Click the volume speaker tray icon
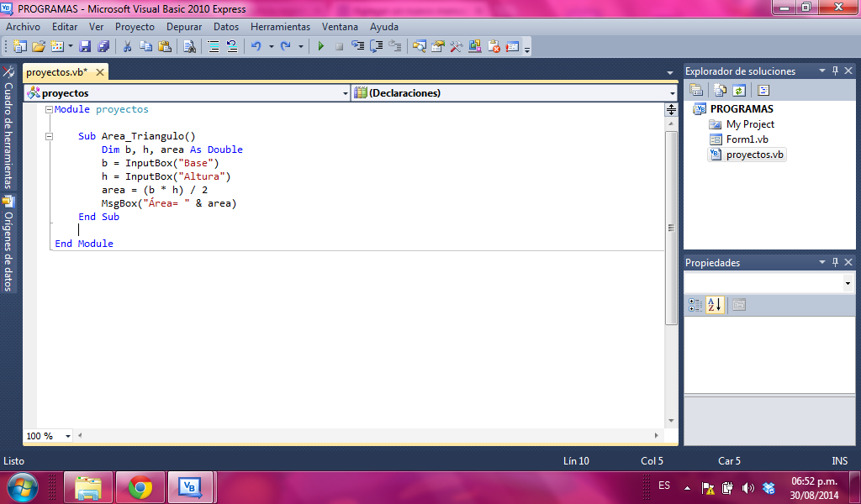The image size is (861, 504). [747, 487]
